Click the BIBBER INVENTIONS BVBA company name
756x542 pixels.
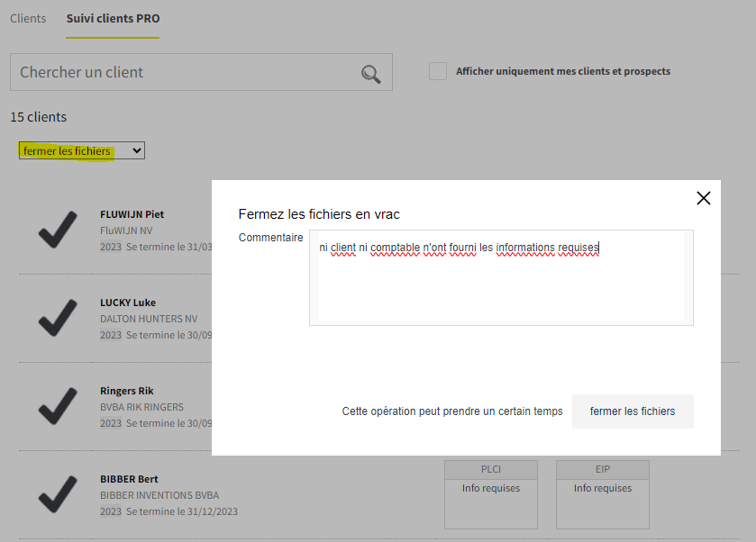[x=159, y=495]
